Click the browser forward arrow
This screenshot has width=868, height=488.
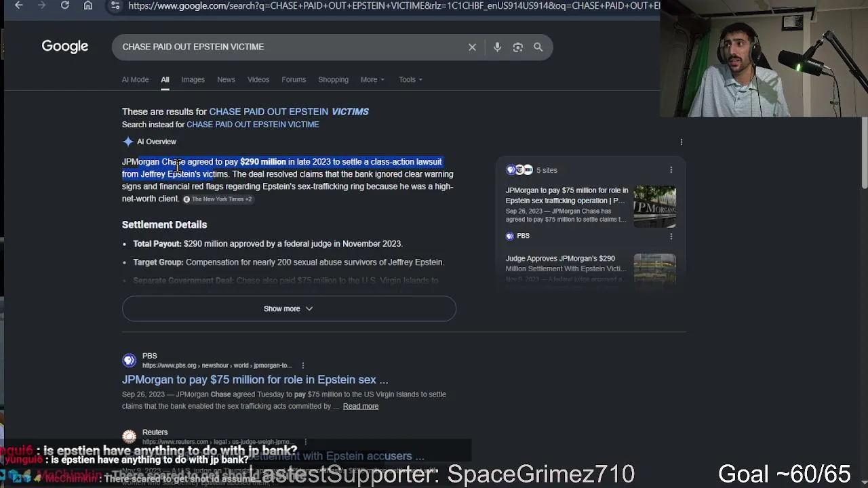coord(42,5)
